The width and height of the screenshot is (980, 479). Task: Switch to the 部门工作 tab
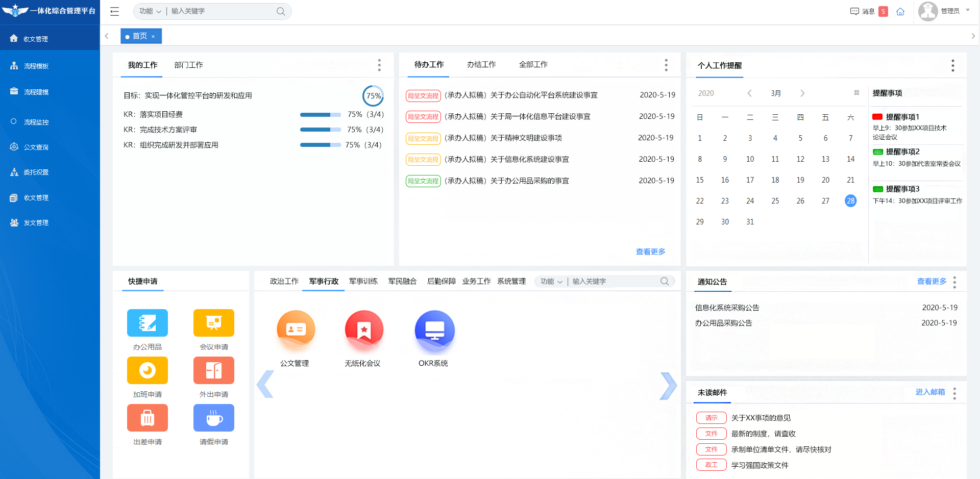tap(189, 65)
